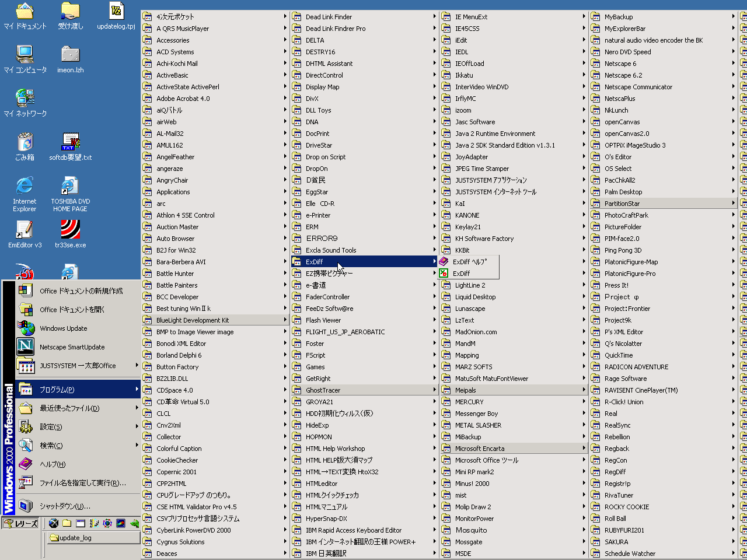
Task: Click the ExDiff ヘルプ help book icon
Action: (444, 261)
